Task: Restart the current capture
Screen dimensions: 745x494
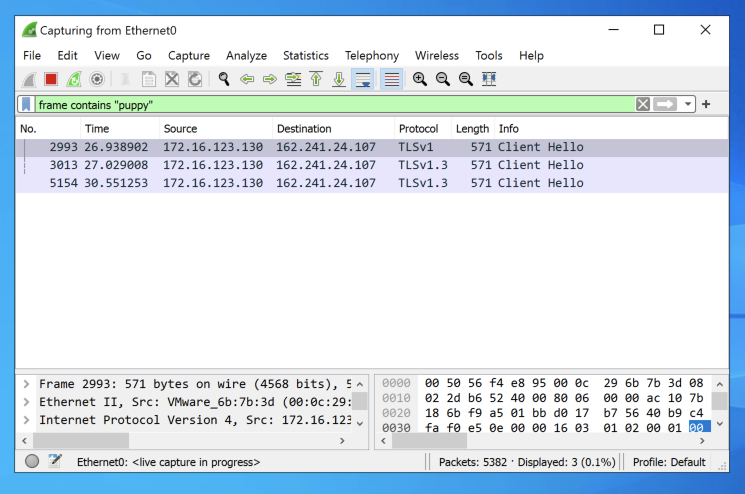Action: click(x=73, y=79)
